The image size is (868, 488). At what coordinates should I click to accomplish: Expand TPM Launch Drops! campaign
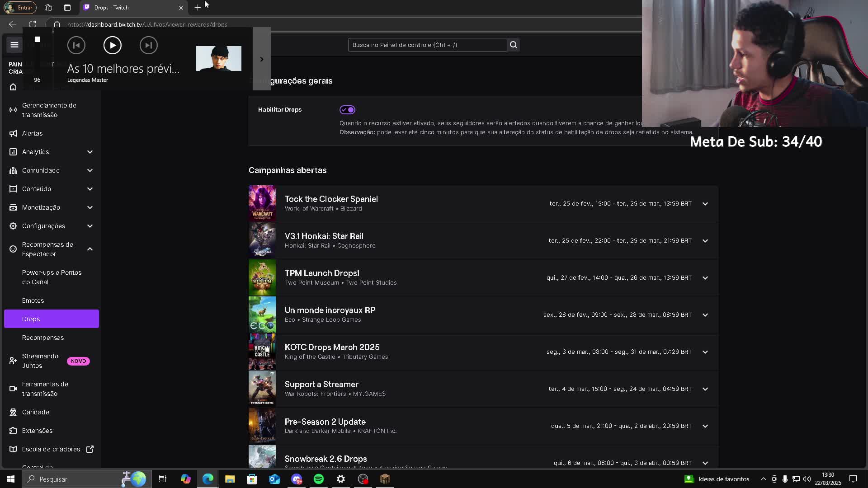705,278
